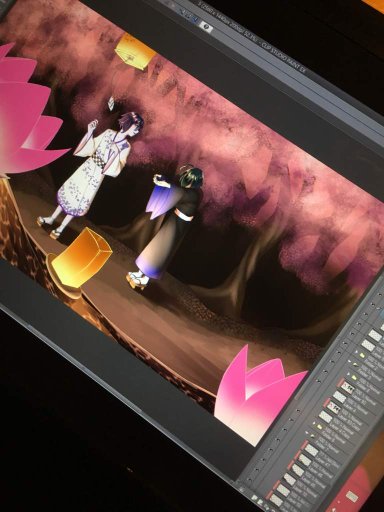Click the CLIP STUDIO PAINT EX title bar
The width and height of the screenshot is (384, 512).
pos(284,58)
